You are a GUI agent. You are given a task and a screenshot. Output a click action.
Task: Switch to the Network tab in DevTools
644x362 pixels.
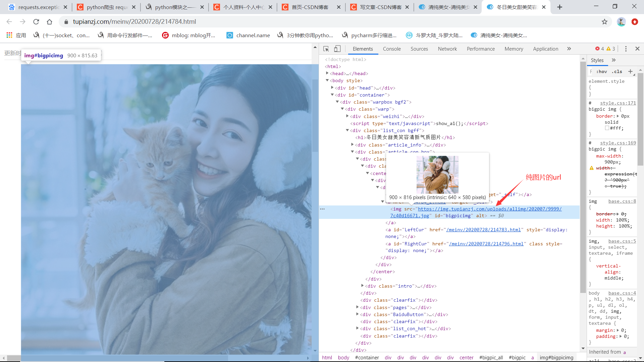[447, 49]
